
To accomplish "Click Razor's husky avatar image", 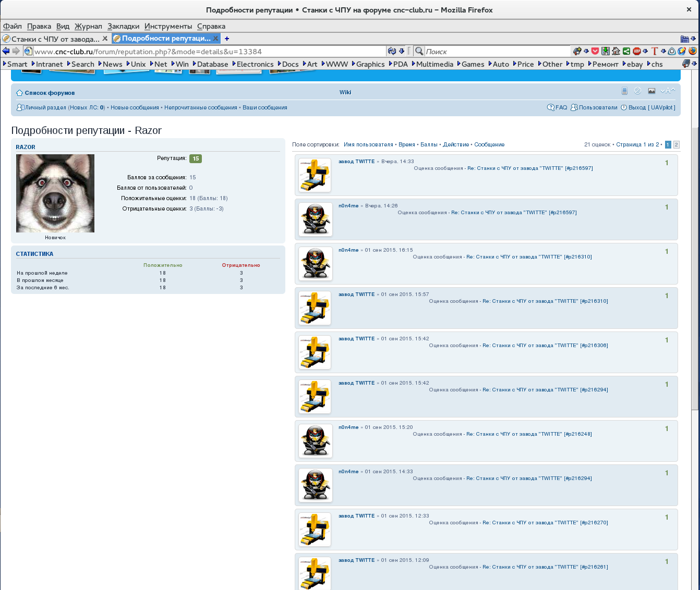I will click(x=55, y=193).
